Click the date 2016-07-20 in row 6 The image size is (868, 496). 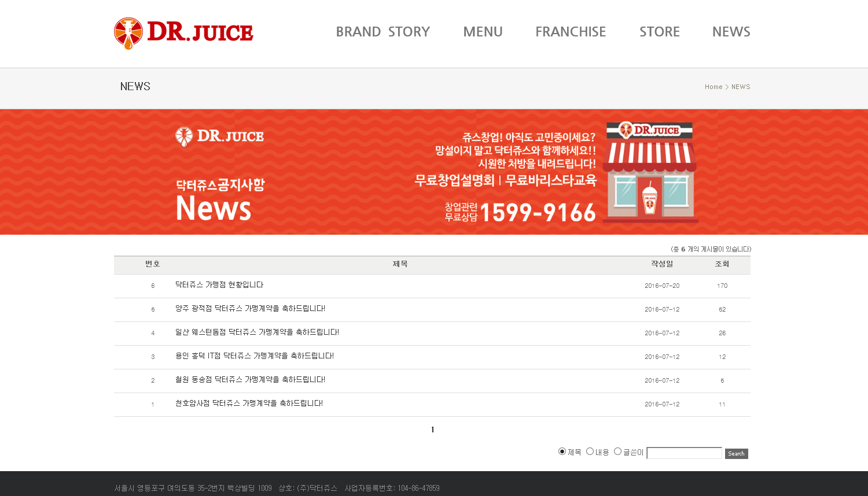tap(662, 286)
